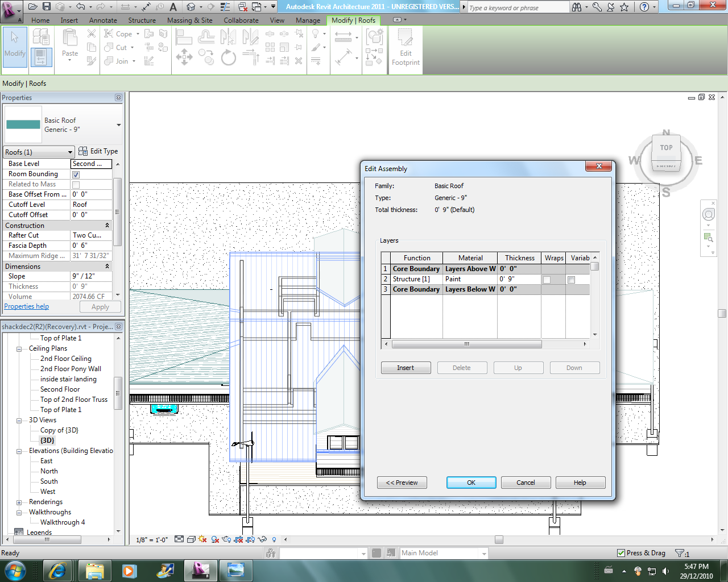Click the Open folder icon in quick access toolbar

(x=33, y=7)
